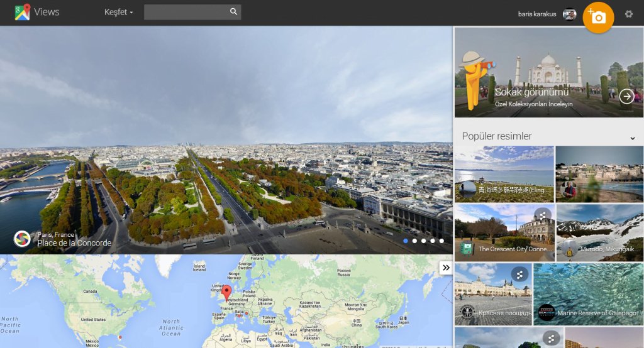This screenshot has width=644, height=348.
Task: Click the orange add photo camera button
Action: point(598,17)
